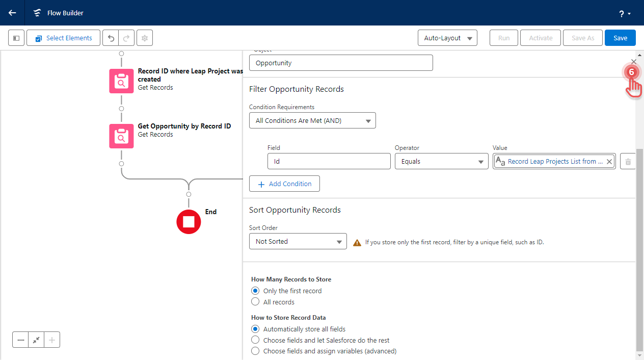Open the Auto-Layout dropdown

click(447, 38)
